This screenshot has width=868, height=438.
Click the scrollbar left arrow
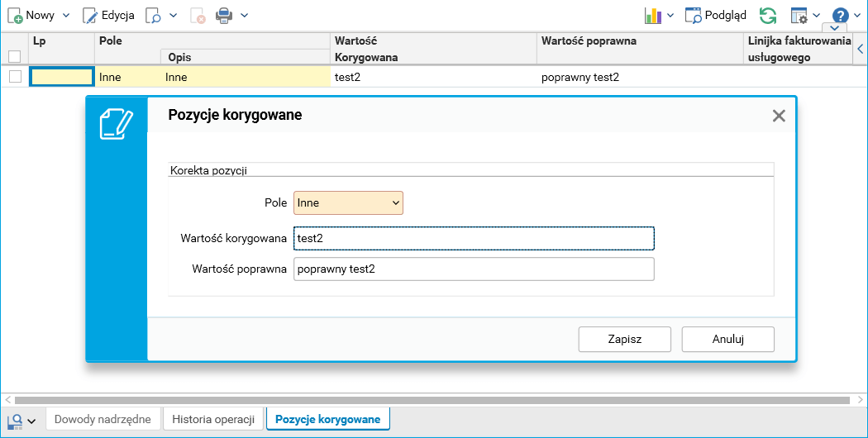[x=7, y=400]
